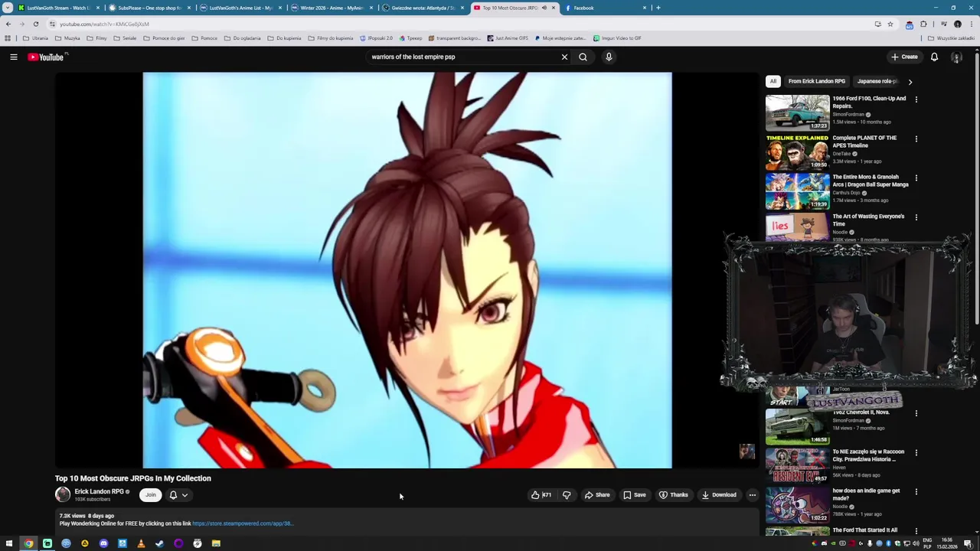This screenshot has width=980, height=551.
Task: Click the small channel watermark on the video
Action: (746, 452)
